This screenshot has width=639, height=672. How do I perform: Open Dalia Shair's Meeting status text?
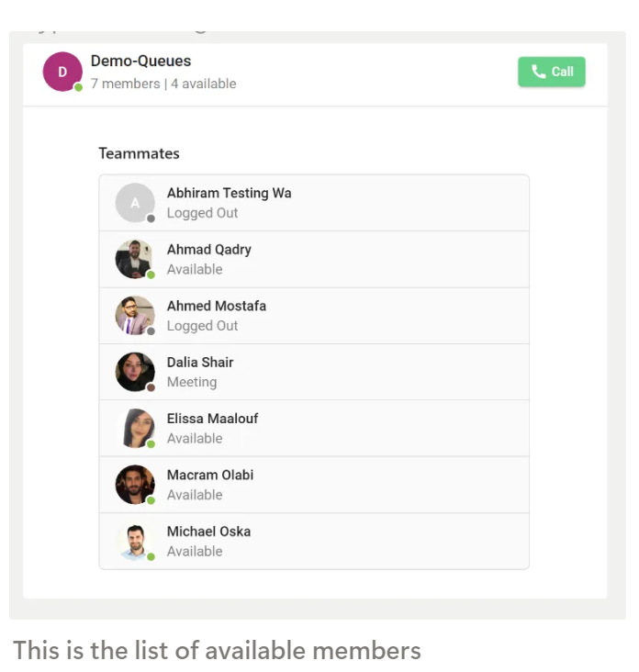pos(192,382)
